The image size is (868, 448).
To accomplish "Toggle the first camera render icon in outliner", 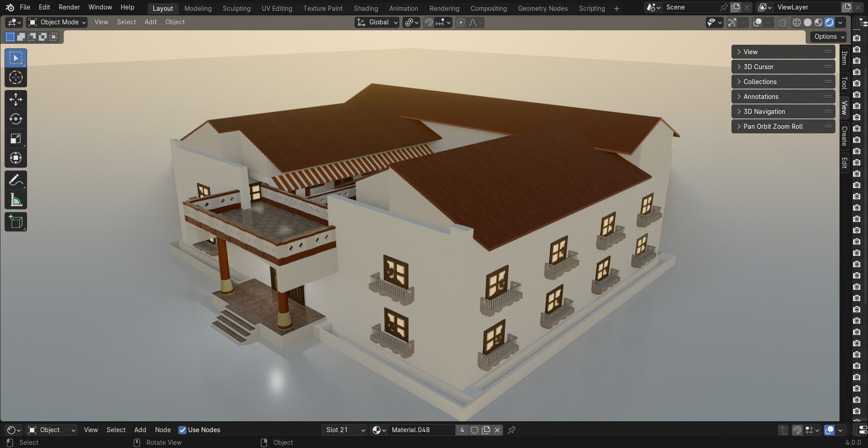I will coord(857,38).
